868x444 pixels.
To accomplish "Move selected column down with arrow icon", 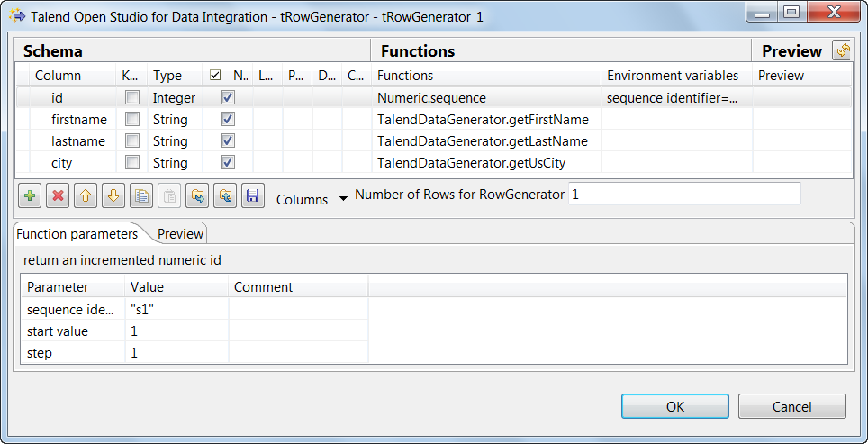I will 113,195.
